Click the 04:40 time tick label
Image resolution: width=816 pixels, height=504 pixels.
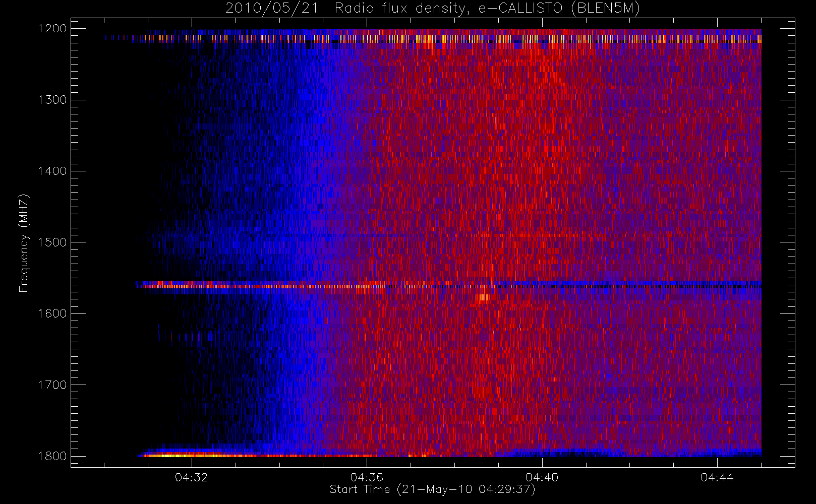542,477
